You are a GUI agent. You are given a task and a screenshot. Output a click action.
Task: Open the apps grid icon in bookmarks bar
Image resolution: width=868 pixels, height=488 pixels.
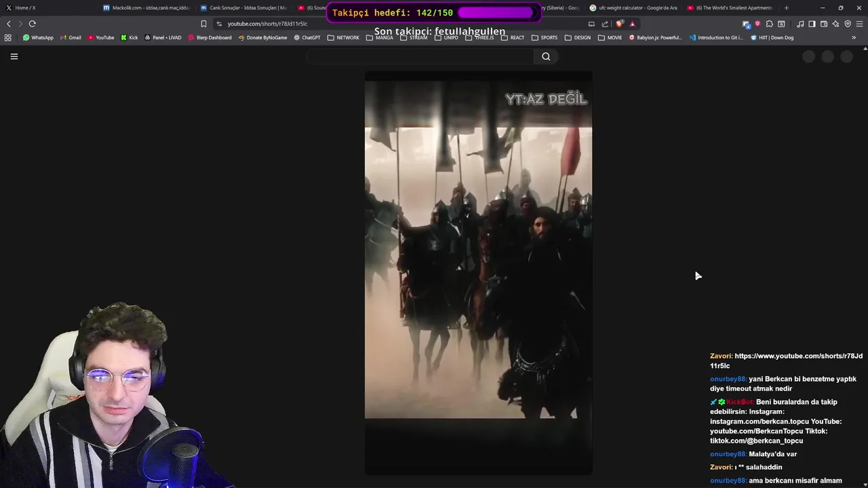[x=8, y=37]
